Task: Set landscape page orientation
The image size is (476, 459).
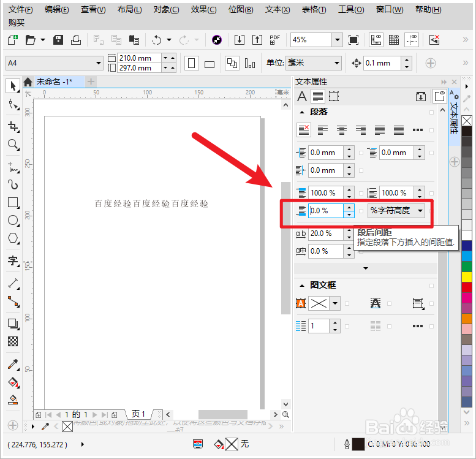Action: point(210,64)
